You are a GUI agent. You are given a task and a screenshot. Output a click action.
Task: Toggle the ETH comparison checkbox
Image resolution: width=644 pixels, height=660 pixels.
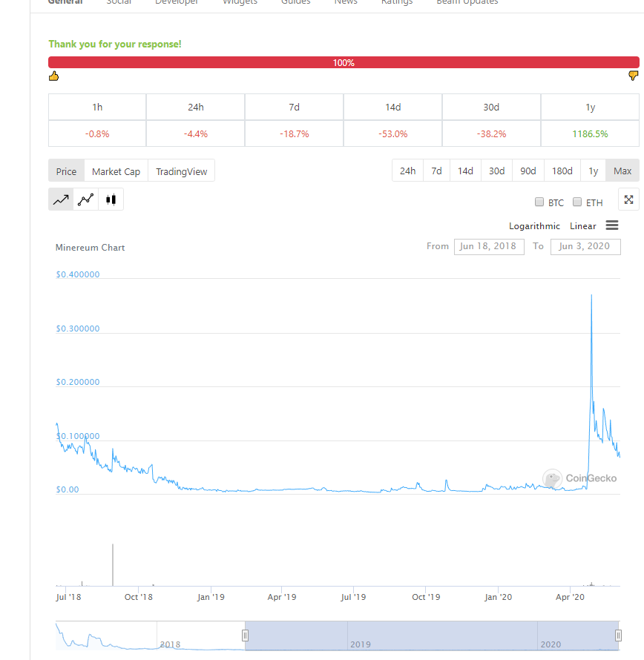[577, 202]
